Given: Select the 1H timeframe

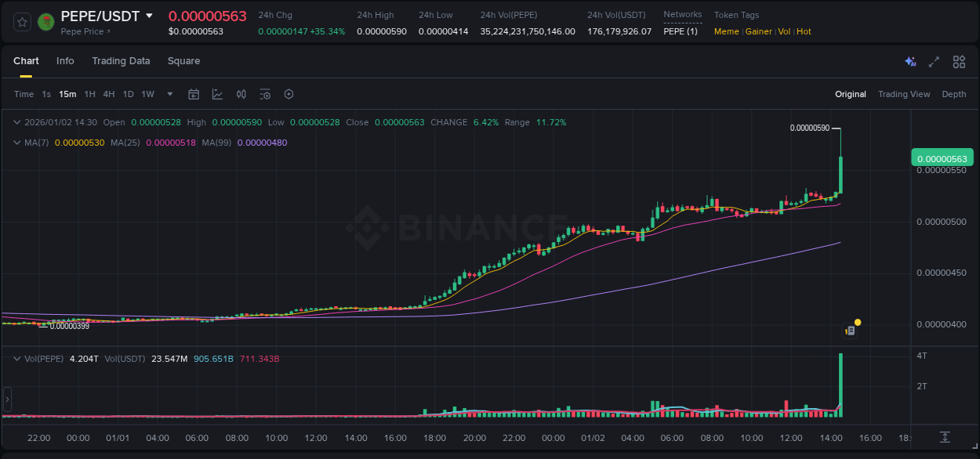Looking at the screenshot, I should (x=89, y=94).
